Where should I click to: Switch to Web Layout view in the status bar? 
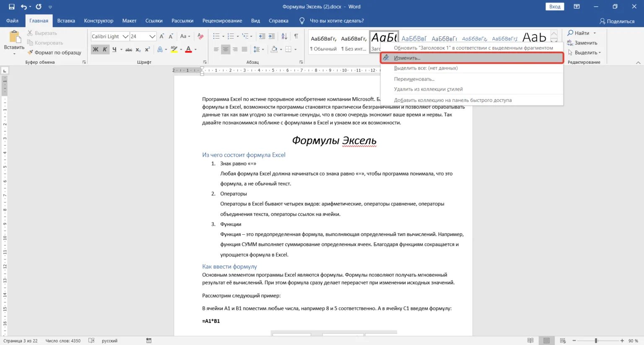563,341
